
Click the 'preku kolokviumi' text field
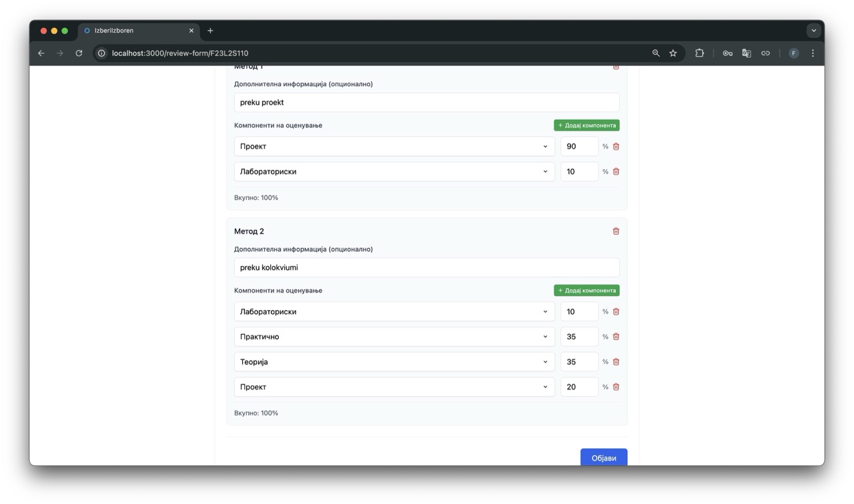[426, 267]
